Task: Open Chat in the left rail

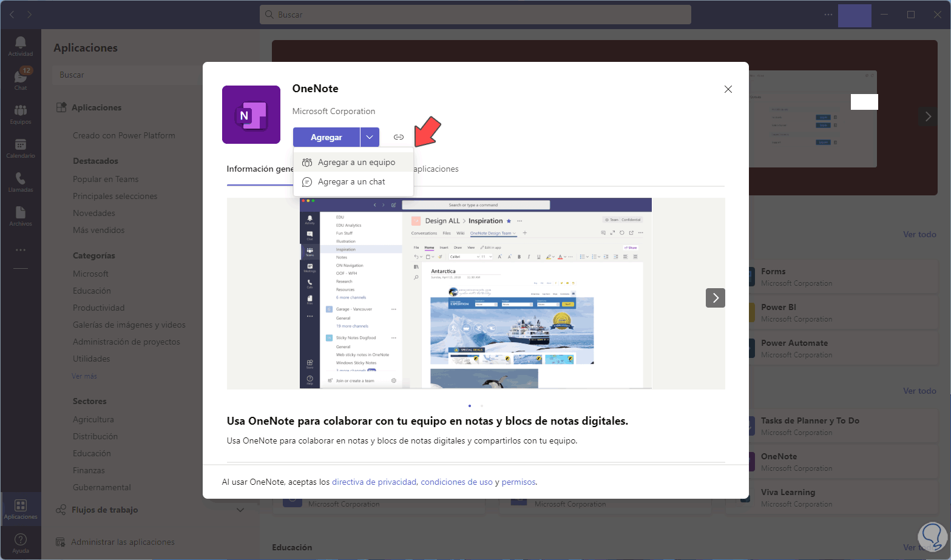Action: tap(21, 79)
